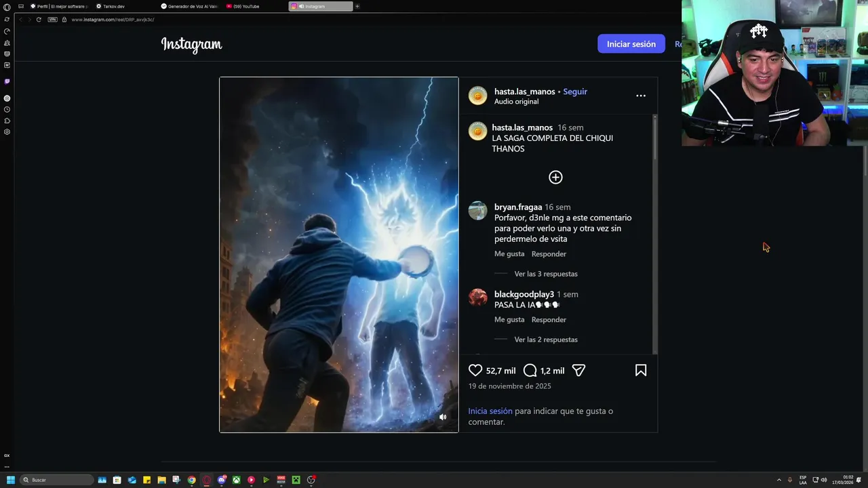Viewport: 868px width, 488px height.
Task: Show hidden system tray icons chevron
Action: [778, 480]
